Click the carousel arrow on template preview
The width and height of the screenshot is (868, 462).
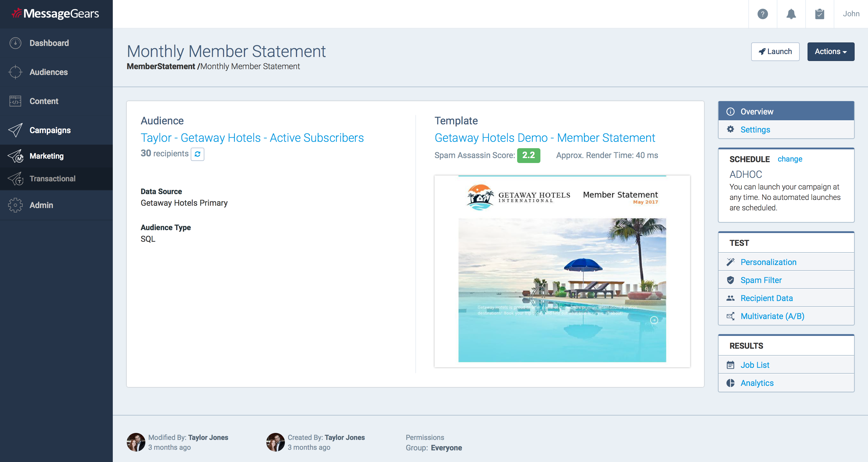click(x=654, y=320)
